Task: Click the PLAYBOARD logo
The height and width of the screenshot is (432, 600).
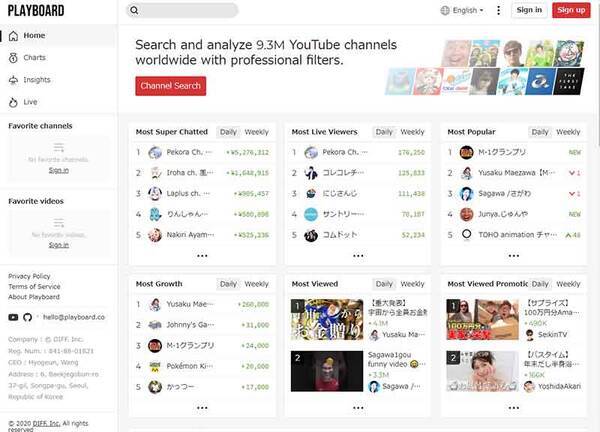Action: pyautogui.click(x=36, y=10)
